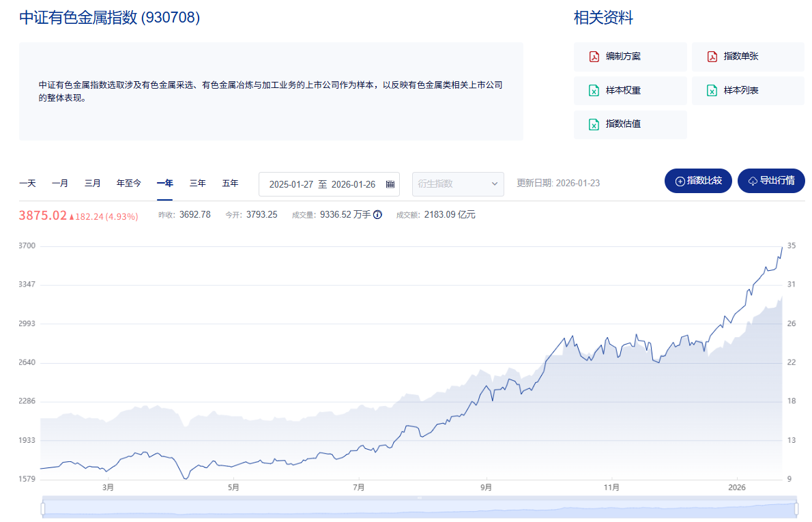
Task: Switch to the 一天 time range tab
Action: [x=27, y=183]
